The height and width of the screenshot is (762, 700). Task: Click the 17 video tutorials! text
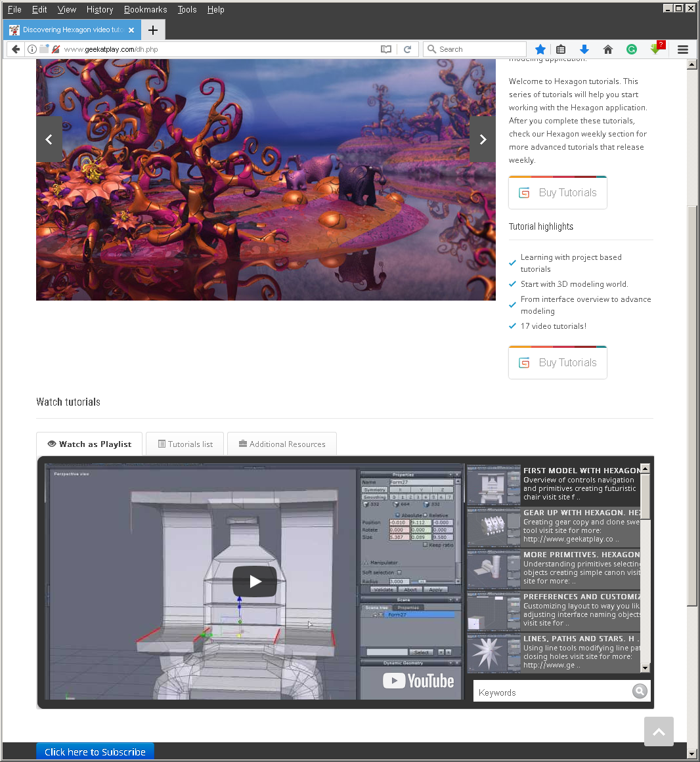554,326
